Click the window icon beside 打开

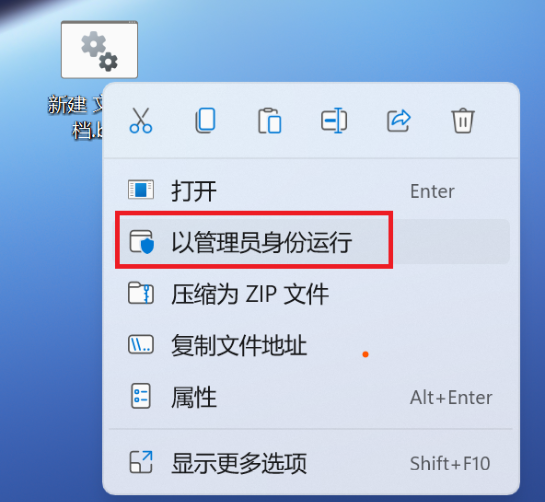pyautogui.click(x=141, y=189)
